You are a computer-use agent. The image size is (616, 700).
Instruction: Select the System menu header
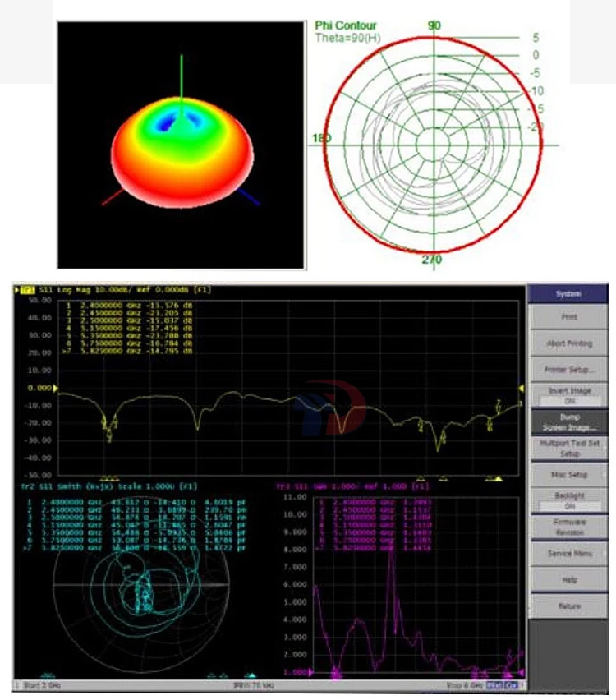(568, 292)
